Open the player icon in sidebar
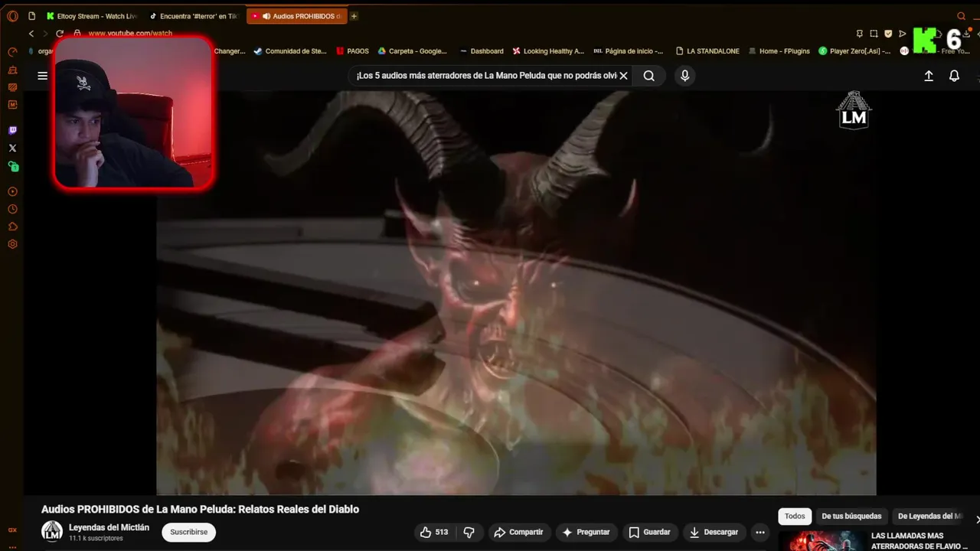This screenshot has width=980, height=551. click(12, 192)
